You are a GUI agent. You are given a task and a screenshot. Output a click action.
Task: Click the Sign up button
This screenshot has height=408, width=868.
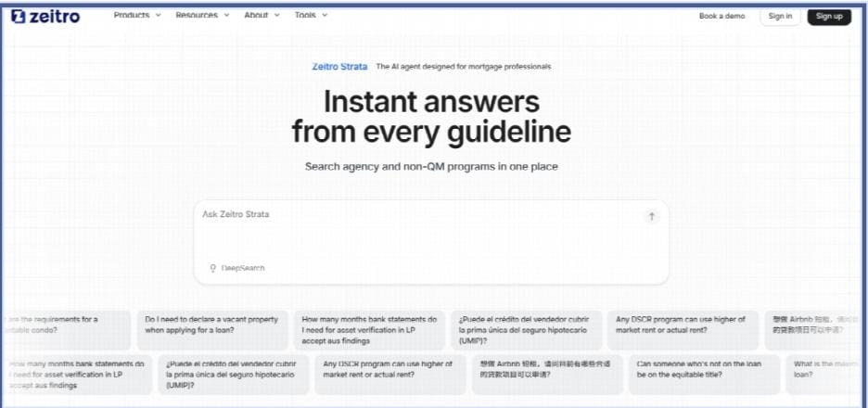(x=829, y=16)
